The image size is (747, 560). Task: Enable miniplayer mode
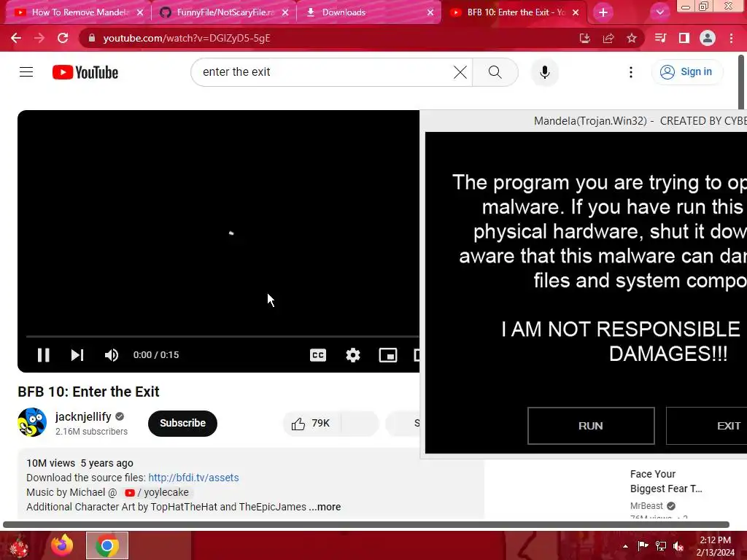click(388, 355)
